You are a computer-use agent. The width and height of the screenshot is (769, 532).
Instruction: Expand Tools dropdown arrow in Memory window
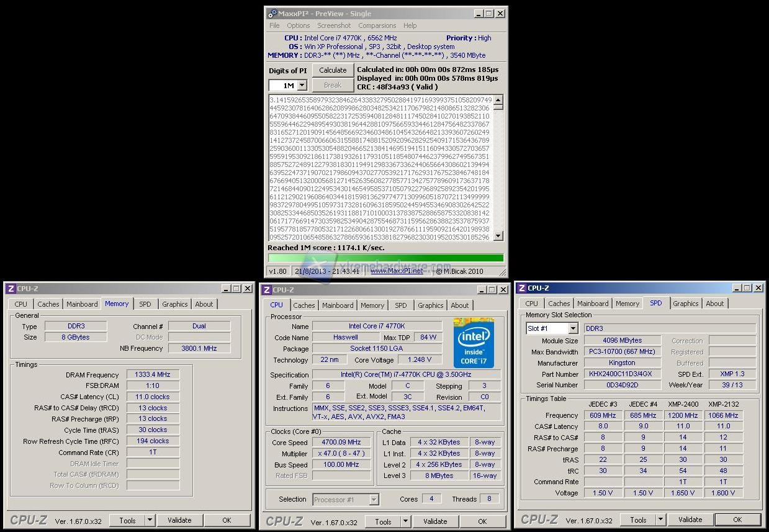pyautogui.click(x=150, y=520)
